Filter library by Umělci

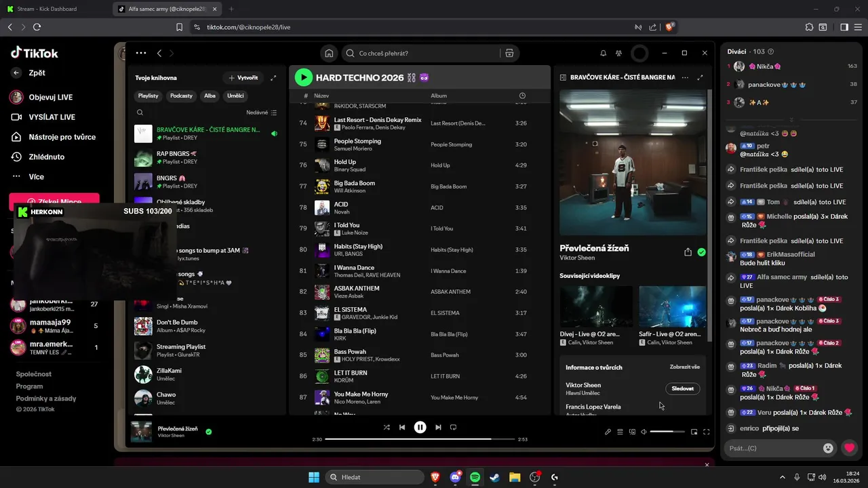235,96
